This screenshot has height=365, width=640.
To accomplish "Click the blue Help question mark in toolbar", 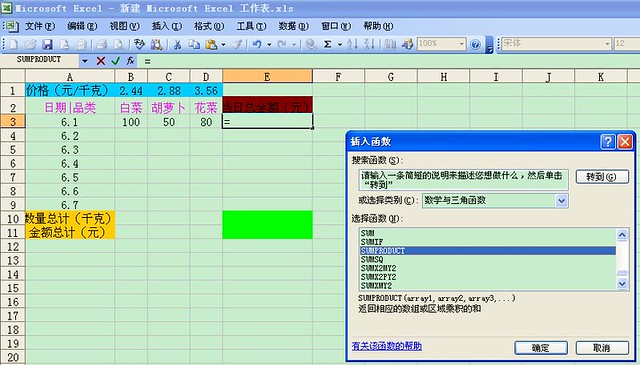I will click(x=475, y=45).
